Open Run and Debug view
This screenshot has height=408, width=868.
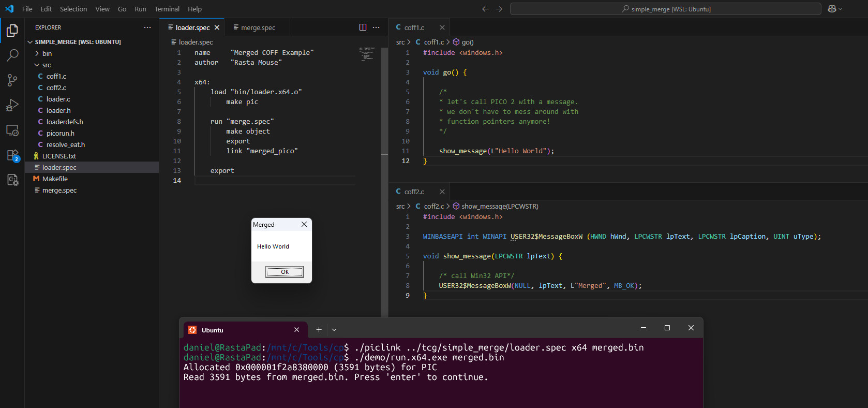[12, 105]
